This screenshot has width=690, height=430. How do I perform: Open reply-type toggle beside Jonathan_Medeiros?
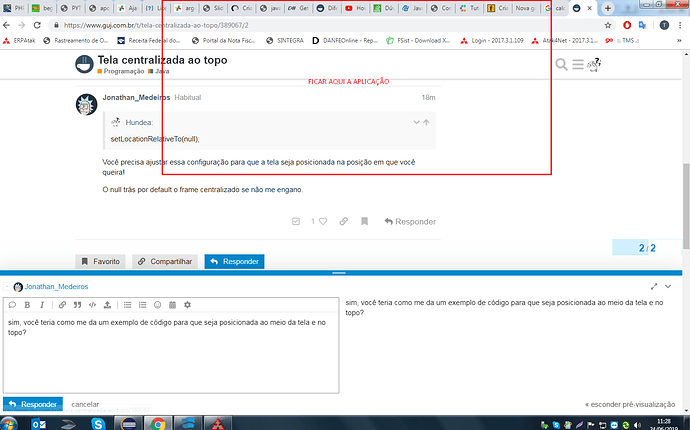[7, 287]
